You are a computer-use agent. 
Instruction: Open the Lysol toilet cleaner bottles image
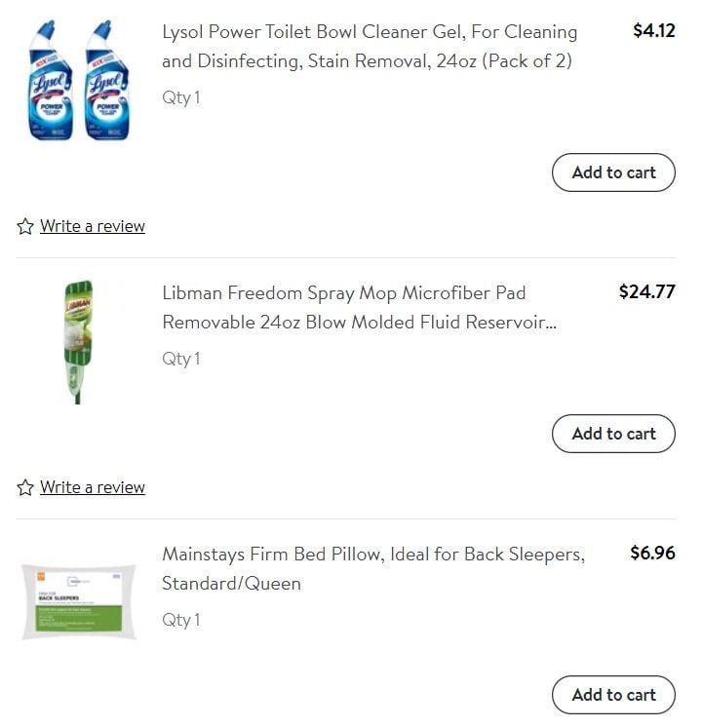click(x=79, y=80)
